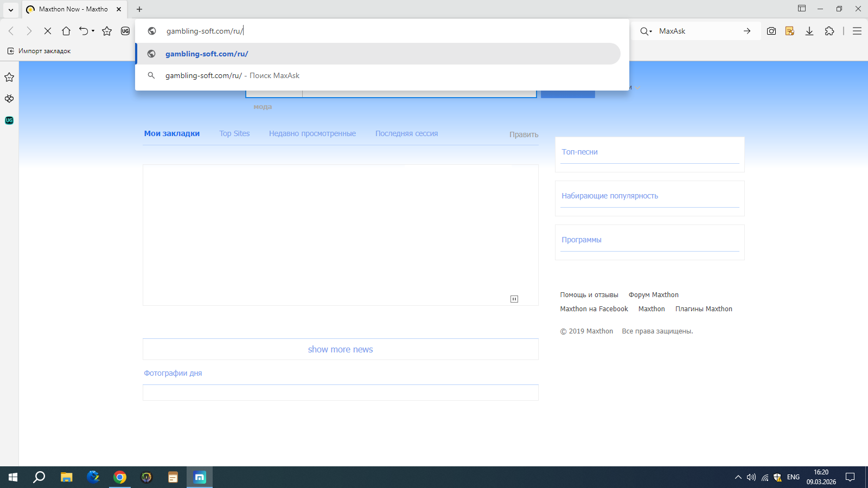Open the Windows Start menu
This screenshot has width=868, height=488.
(x=13, y=477)
